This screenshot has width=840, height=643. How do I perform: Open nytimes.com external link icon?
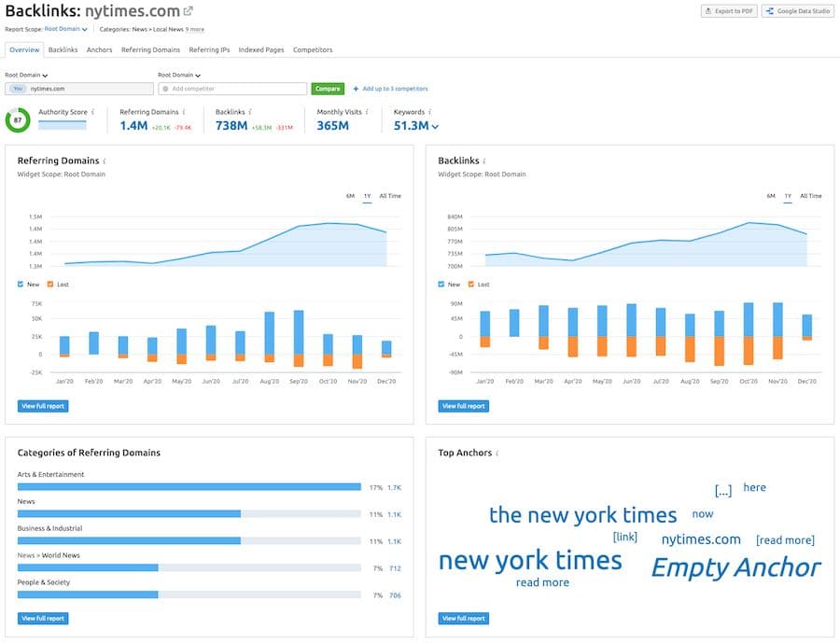coord(188,10)
